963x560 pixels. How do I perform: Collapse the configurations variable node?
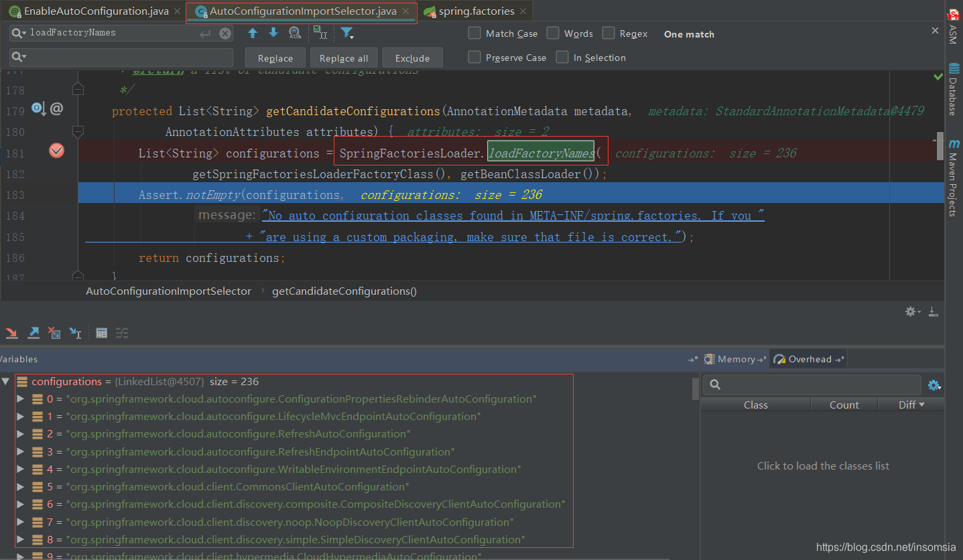click(6, 381)
